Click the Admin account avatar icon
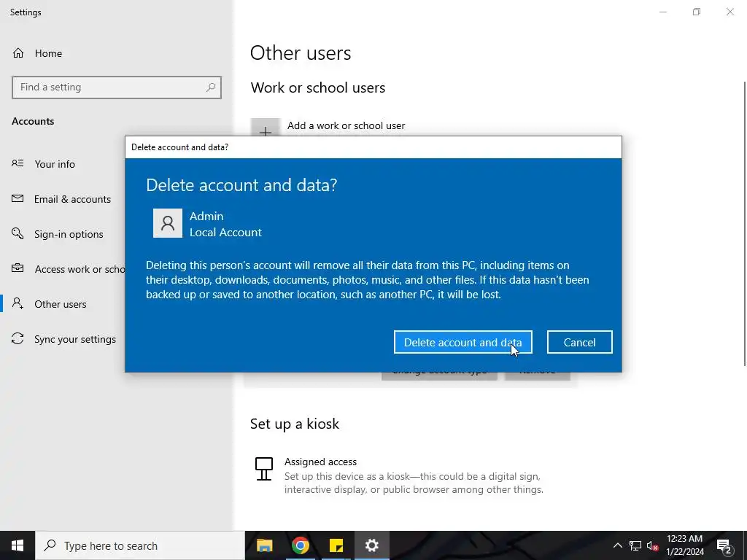Screen dimensions: 747x560 pyautogui.click(x=167, y=223)
